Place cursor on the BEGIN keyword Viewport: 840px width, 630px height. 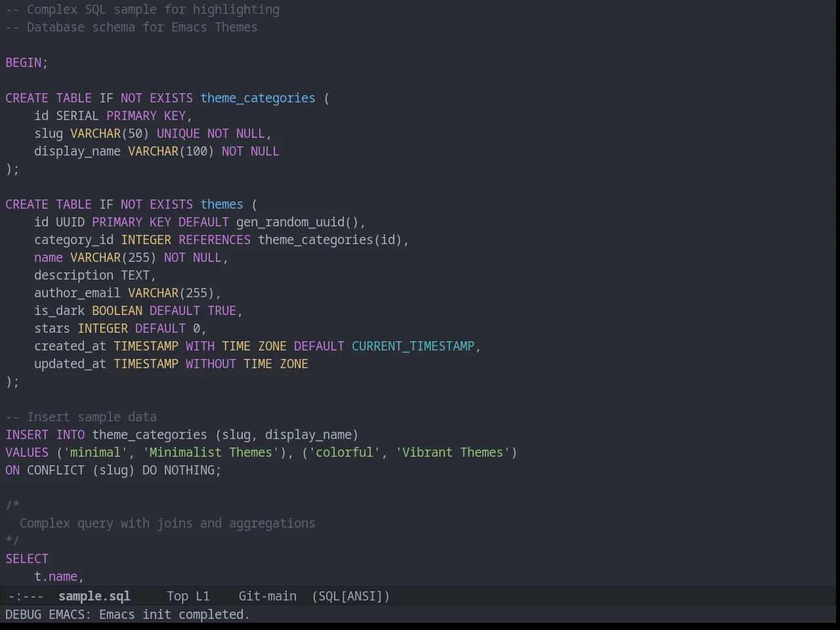pyautogui.click(x=24, y=62)
